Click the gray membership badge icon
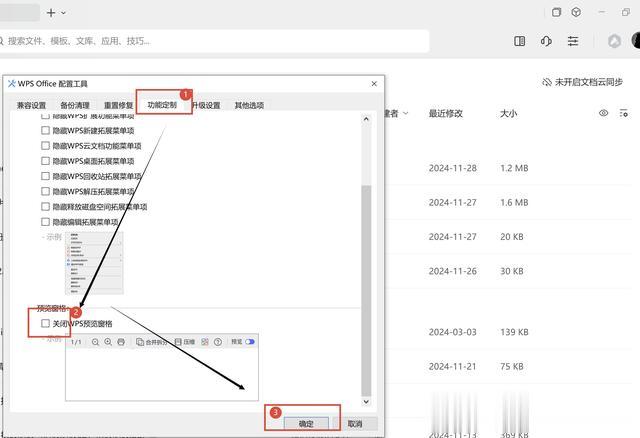This screenshot has height=438, width=640. (614, 41)
